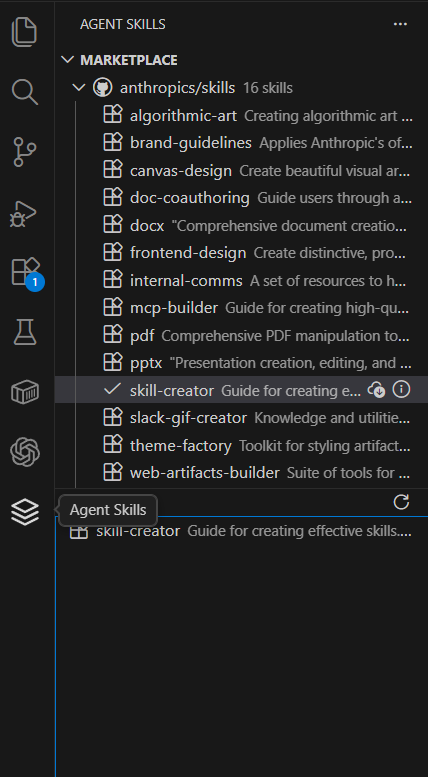Select the canvas-design skill
This screenshot has width=428, height=777.
pos(241,170)
